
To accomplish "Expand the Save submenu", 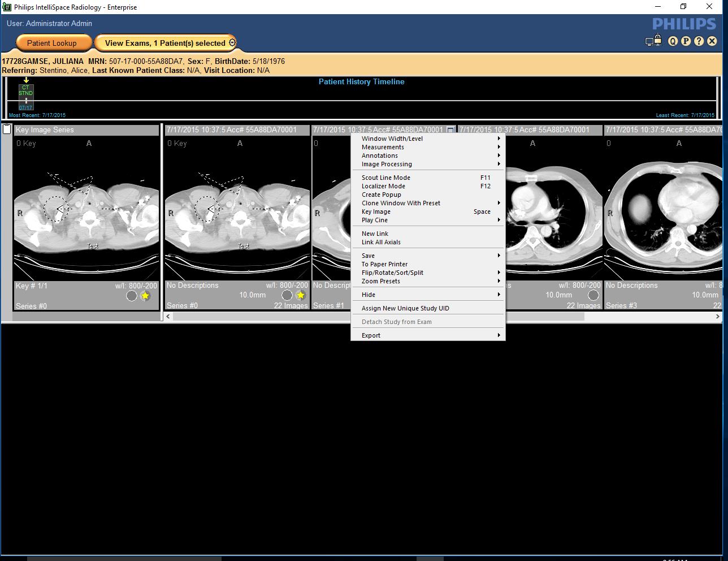I will [x=428, y=256].
